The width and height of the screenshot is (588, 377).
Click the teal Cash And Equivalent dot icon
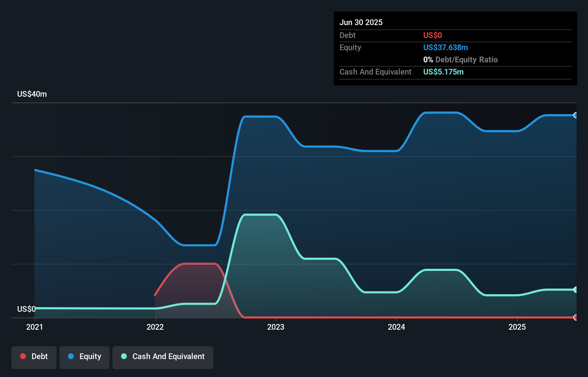[124, 356]
